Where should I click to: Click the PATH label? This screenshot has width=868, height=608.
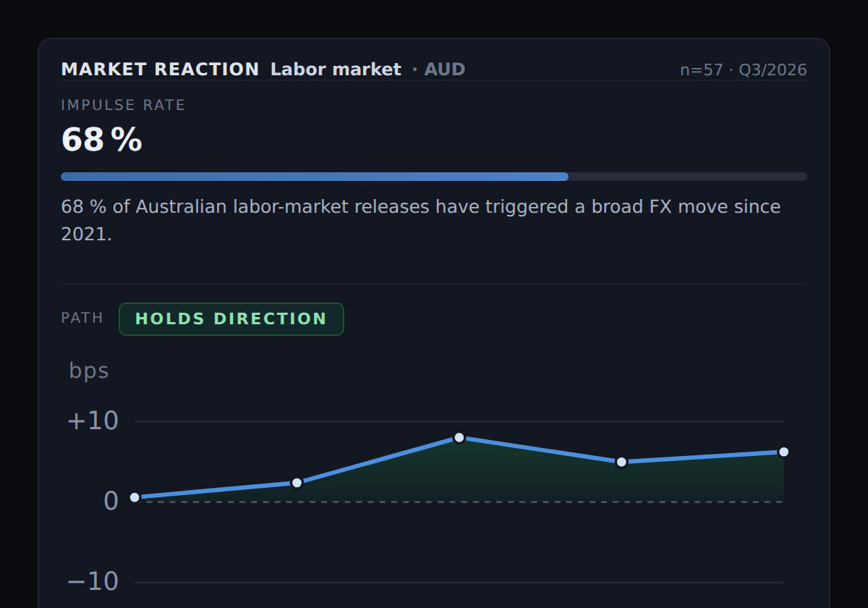pyautogui.click(x=82, y=318)
